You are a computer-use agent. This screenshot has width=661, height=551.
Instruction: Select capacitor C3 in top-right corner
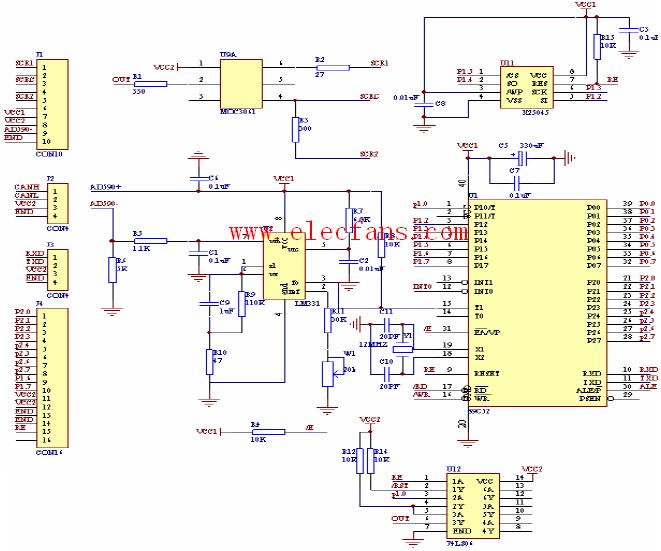click(x=627, y=32)
